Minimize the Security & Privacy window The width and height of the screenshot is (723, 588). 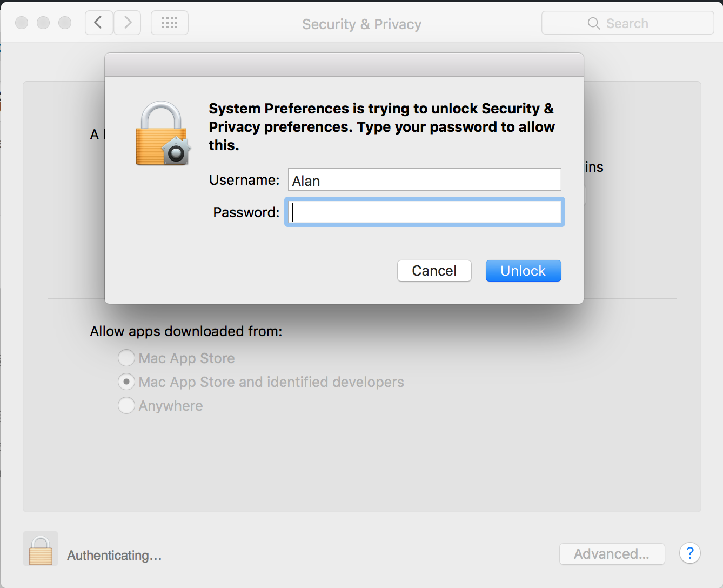click(43, 23)
